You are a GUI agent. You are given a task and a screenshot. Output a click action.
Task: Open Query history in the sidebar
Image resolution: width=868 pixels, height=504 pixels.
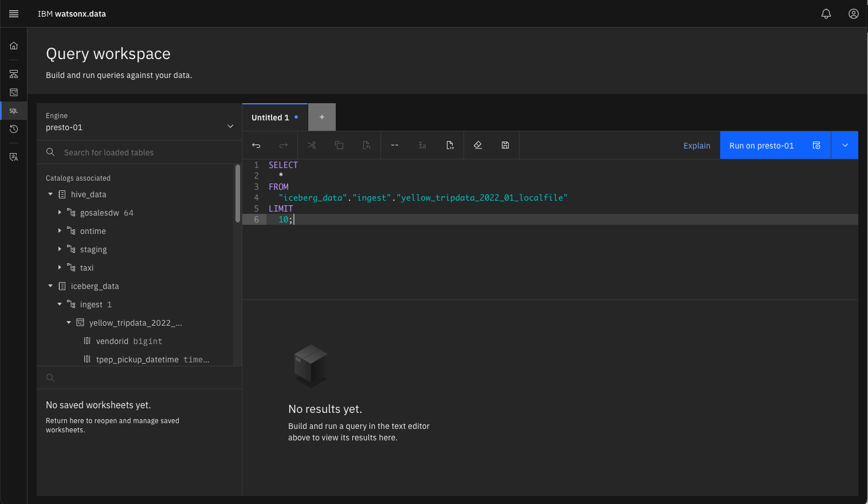[x=14, y=129]
